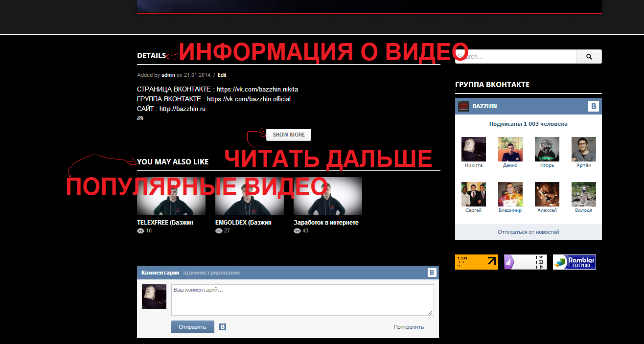Screen dimensions: 644x344
Task: Open admin author link
Action: (168, 75)
